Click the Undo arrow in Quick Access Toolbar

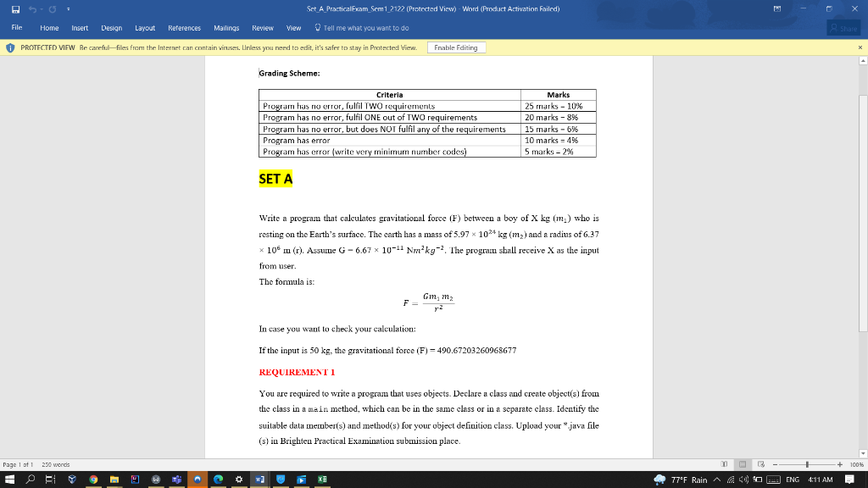(x=33, y=8)
